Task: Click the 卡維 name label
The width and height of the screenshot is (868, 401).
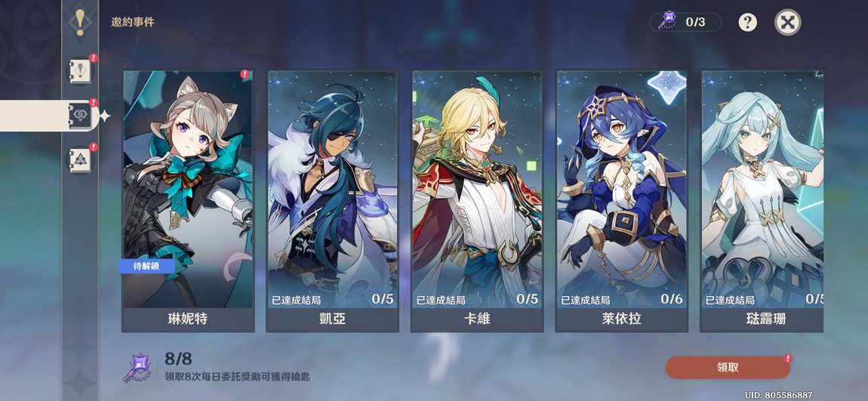Action: [476, 319]
